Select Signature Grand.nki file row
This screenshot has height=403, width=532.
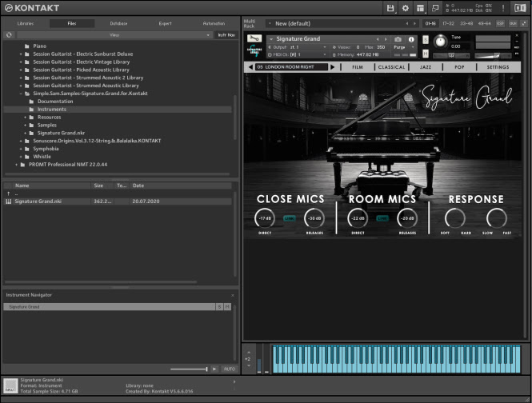pos(118,201)
